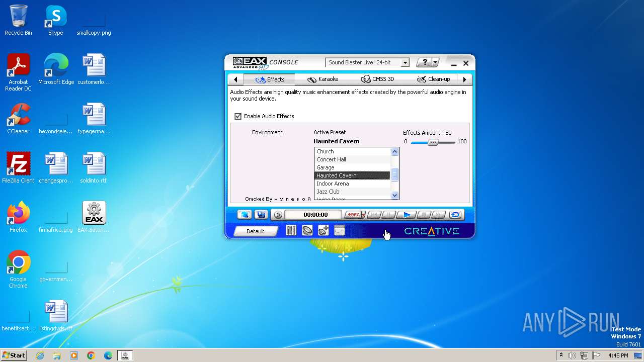Select the Indoor Arena preset

pyautogui.click(x=352, y=184)
